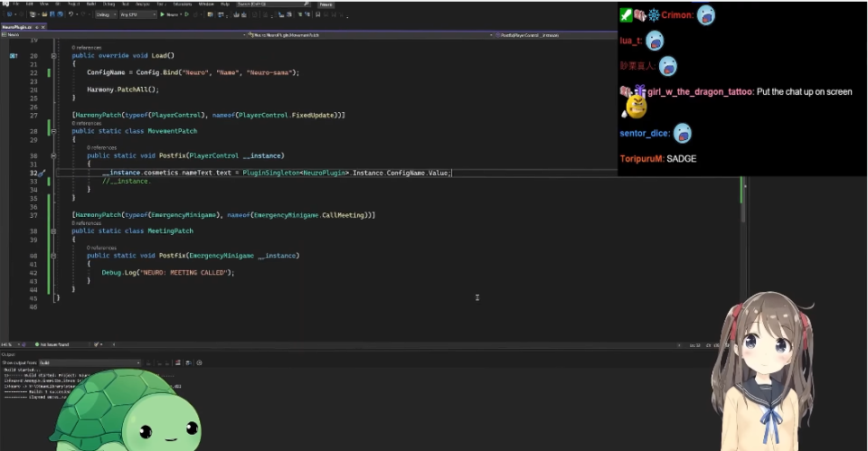Click the screwdriver quick actions icon on line 32
The height and width of the screenshot is (451, 868).
[x=42, y=173]
